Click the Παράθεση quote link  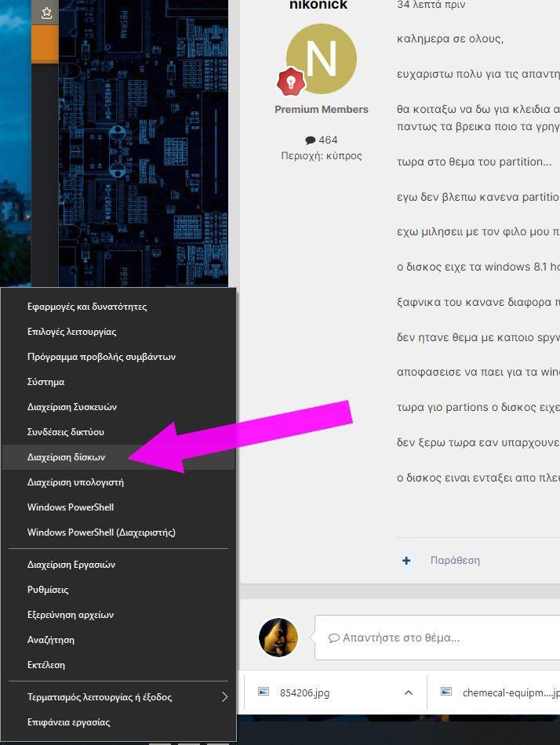pyautogui.click(x=455, y=561)
